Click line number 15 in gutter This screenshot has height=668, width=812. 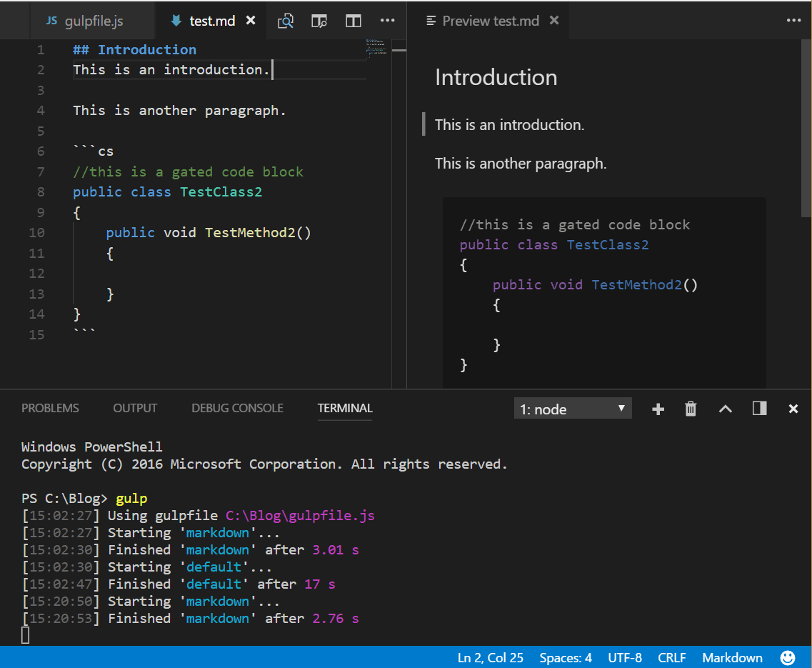pyautogui.click(x=36, y=335)
